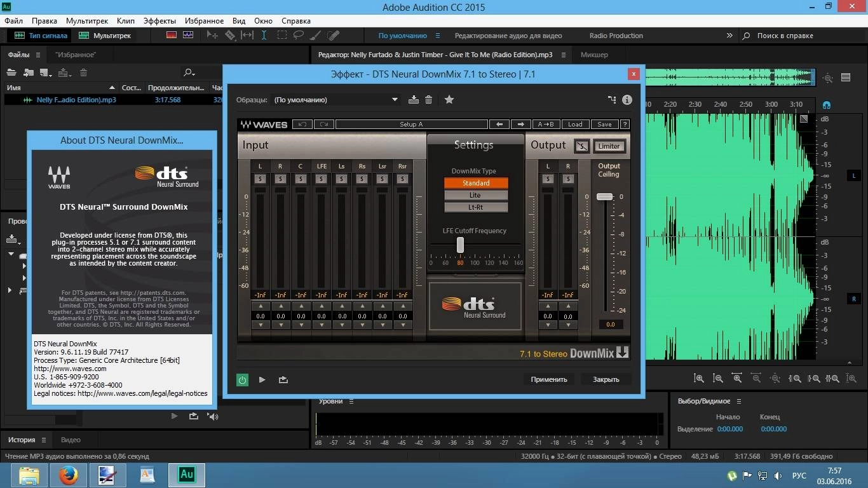
Task: Open channel map editor icon
Action: [612, 100]
